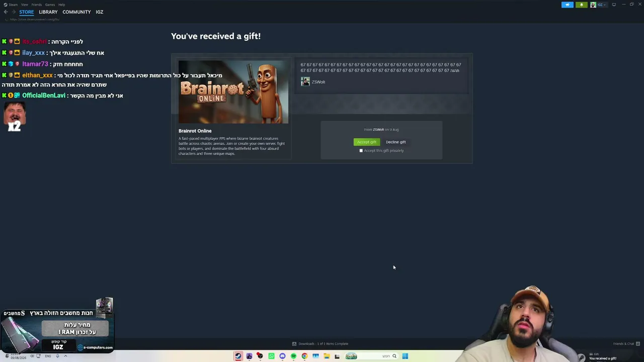The height and width of the screenshot is (362, 644).
Task: Open Spotify from the taskbar
Action: pos(293,356)
